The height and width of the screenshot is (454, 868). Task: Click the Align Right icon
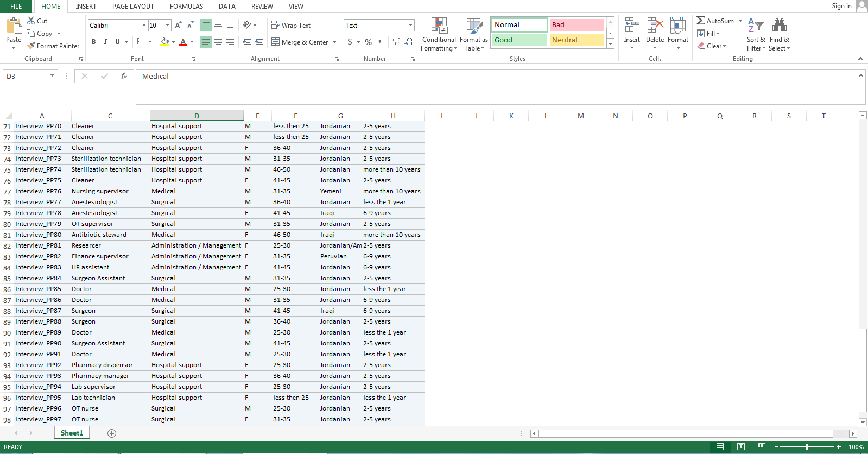point(230,42)
